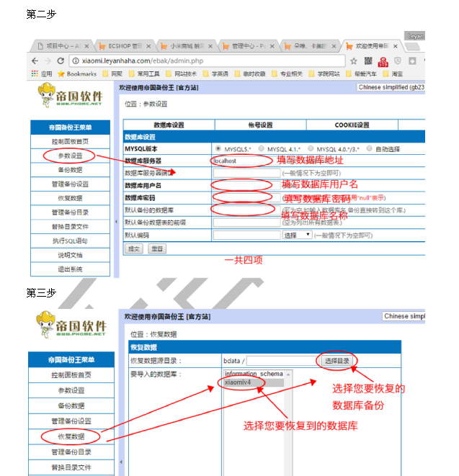This screenshot has height=476, width=459.
Task: Click the 默认备份的数据库 input field
Action: pyautogui.click(x=246, y=210)
